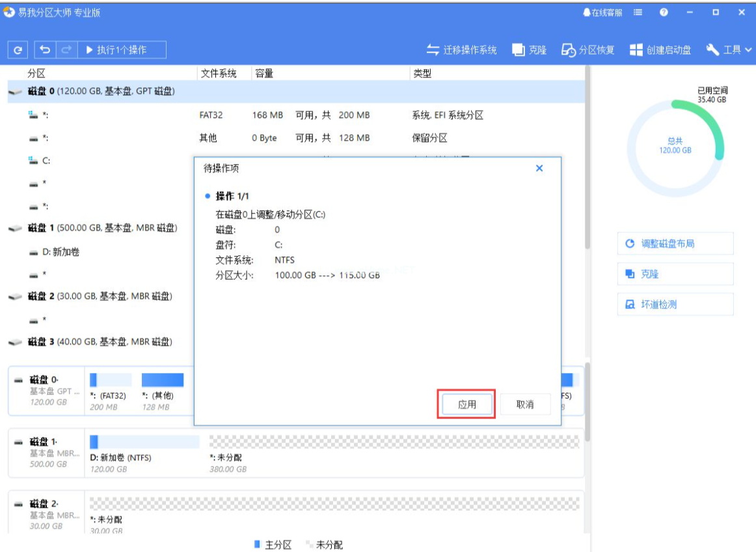Open the help question mark icon

[664, 12]
